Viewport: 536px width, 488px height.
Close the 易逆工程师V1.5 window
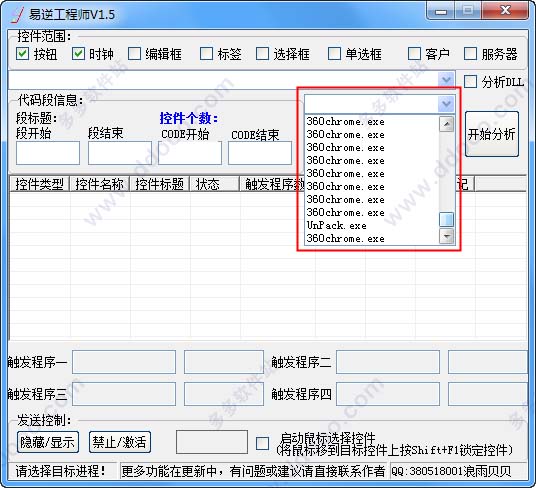505,11
